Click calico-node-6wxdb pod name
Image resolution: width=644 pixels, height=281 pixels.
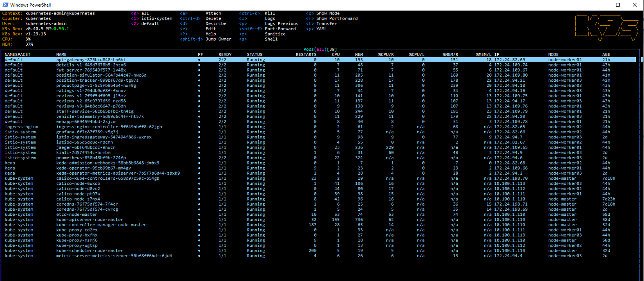pos(78,183)
